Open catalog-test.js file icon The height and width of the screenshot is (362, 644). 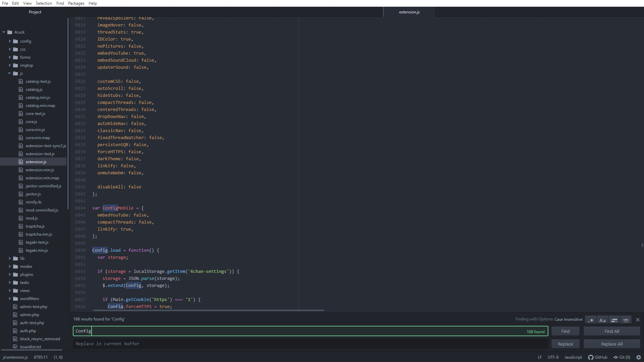coord(21,81)
